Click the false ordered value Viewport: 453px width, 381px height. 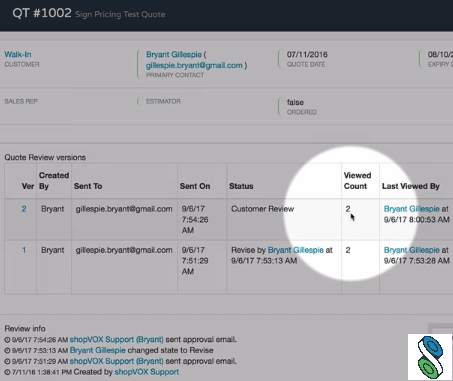tap(295, 102)
